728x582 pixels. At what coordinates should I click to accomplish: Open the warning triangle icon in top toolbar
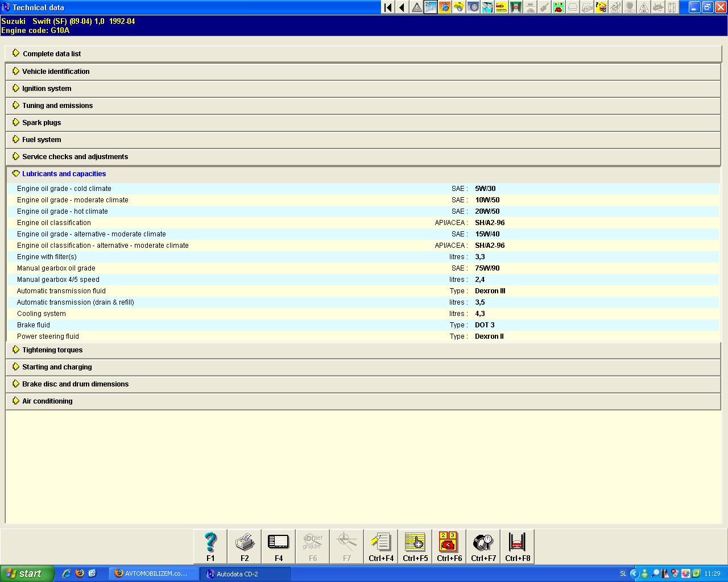[416, 7]
